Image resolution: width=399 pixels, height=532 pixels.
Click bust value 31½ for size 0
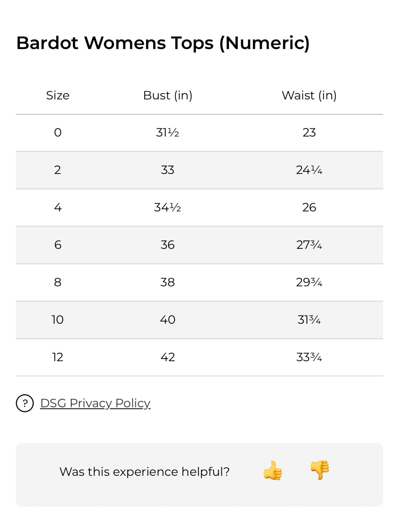[x=167, y=133]
